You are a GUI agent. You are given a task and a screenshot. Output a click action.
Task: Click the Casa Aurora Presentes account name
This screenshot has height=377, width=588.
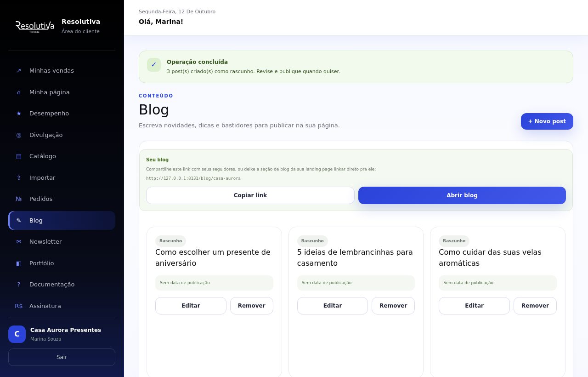point(66,330)
